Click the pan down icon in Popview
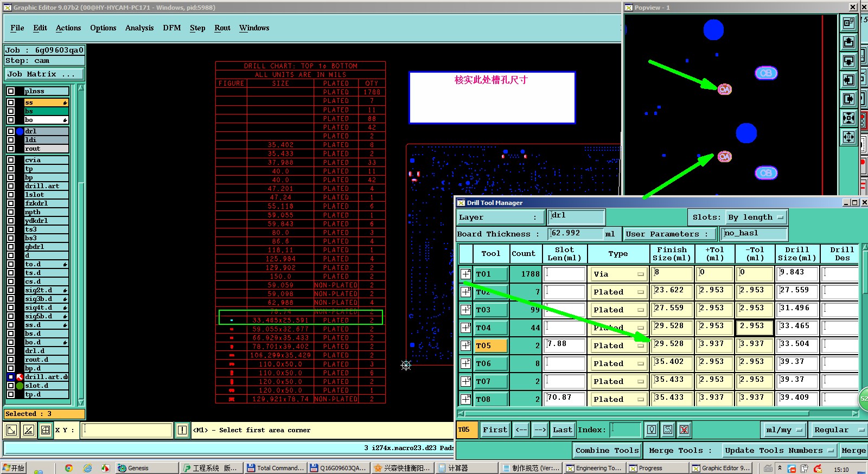The height and width of the screenshot is (474, 868). point(848,61)
